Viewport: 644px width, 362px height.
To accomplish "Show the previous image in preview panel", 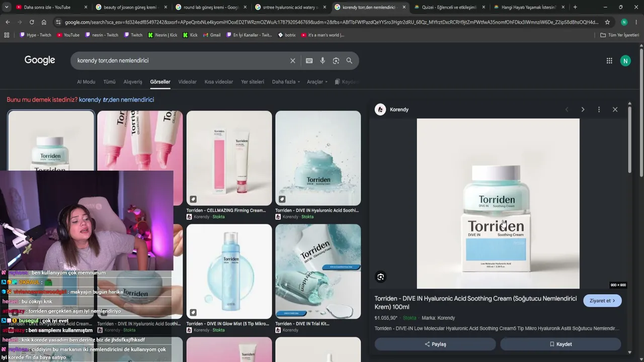I will pyautogui.click(x=567, y=110).
